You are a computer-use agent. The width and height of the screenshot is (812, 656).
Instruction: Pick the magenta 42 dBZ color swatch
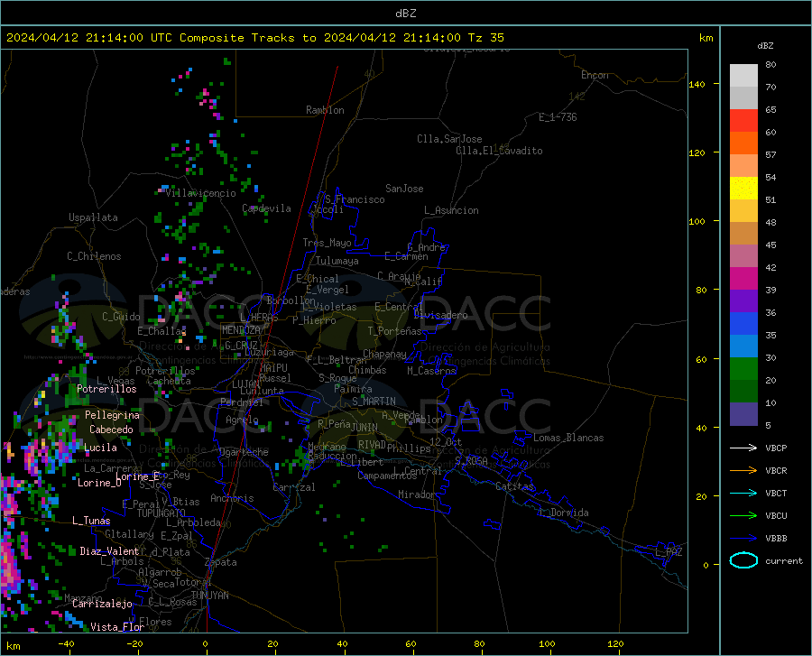point(743,279)
